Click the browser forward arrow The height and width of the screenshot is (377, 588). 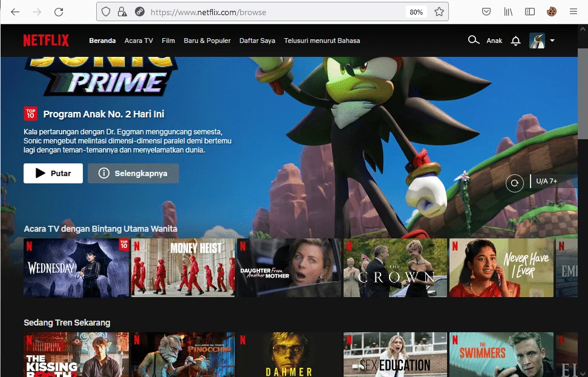(37, 12)
